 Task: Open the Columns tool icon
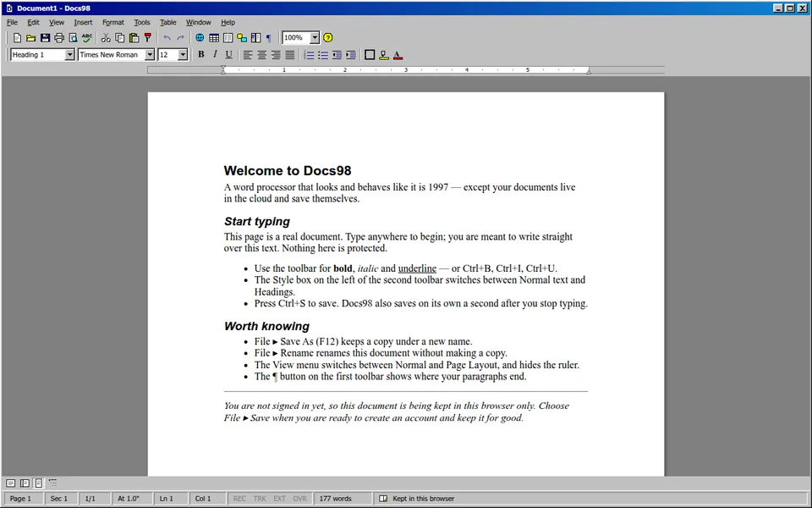click(228, 38)
